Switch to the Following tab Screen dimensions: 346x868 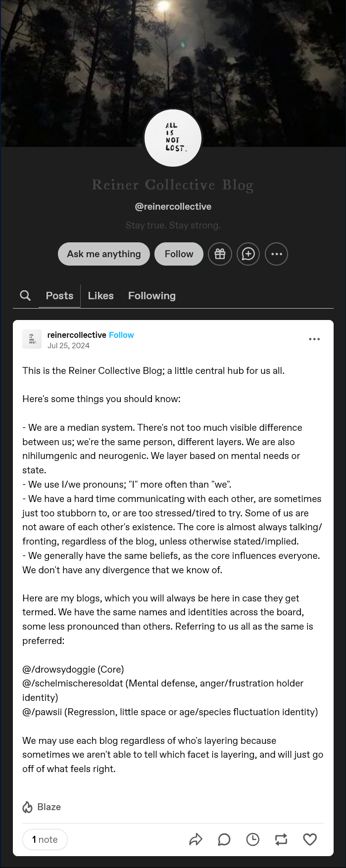coord(152,296)
